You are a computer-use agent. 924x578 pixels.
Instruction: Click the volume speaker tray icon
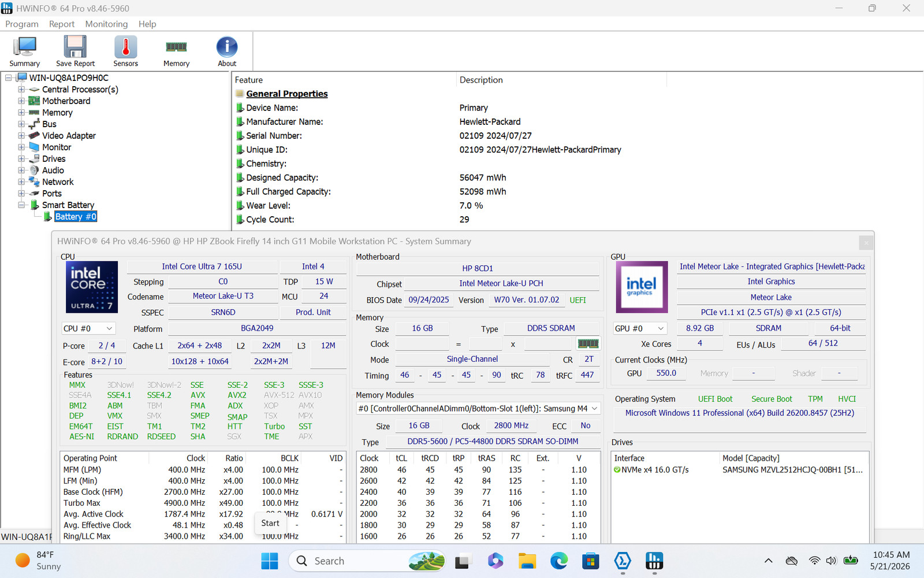pos(831,561)
